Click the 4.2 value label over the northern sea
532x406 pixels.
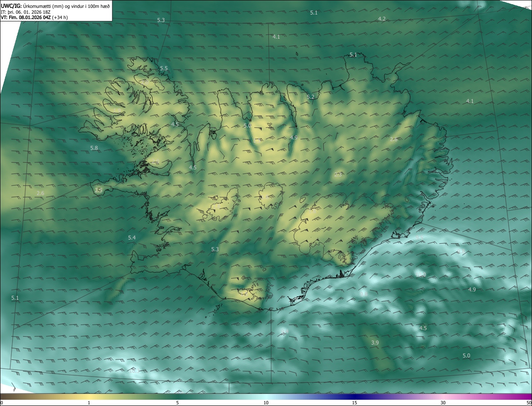coord(382,19)
